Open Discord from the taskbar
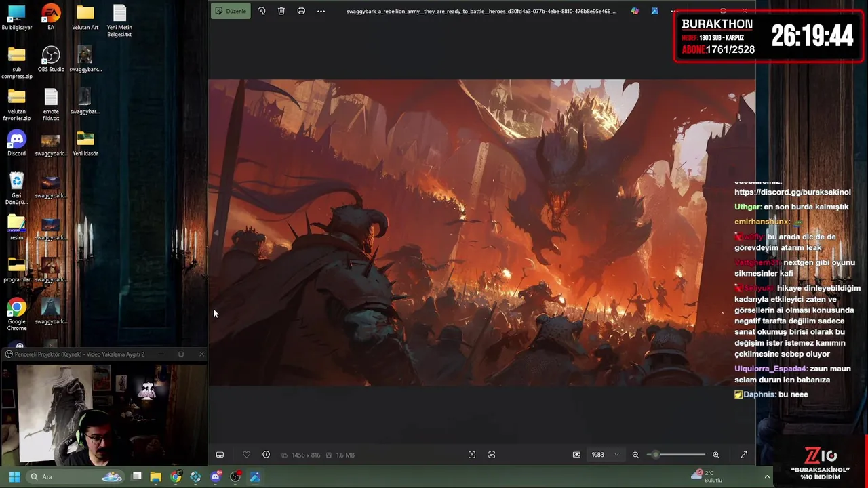Screen dimensions: 868x488 pyautogui.click(x=216, y=476)
